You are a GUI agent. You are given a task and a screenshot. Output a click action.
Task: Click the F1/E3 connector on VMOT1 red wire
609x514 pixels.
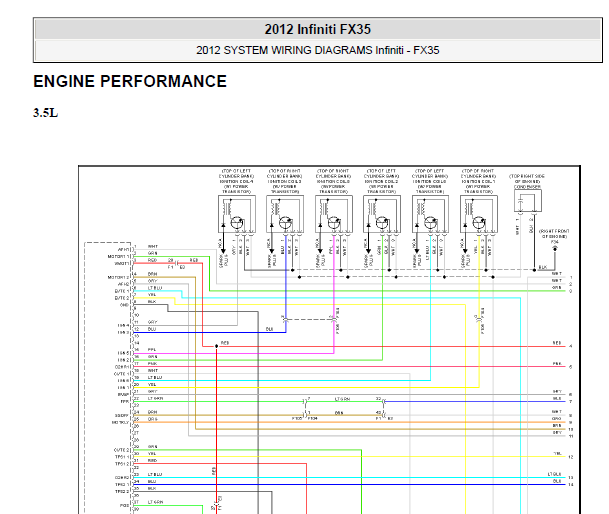click(x=177, y=264)
